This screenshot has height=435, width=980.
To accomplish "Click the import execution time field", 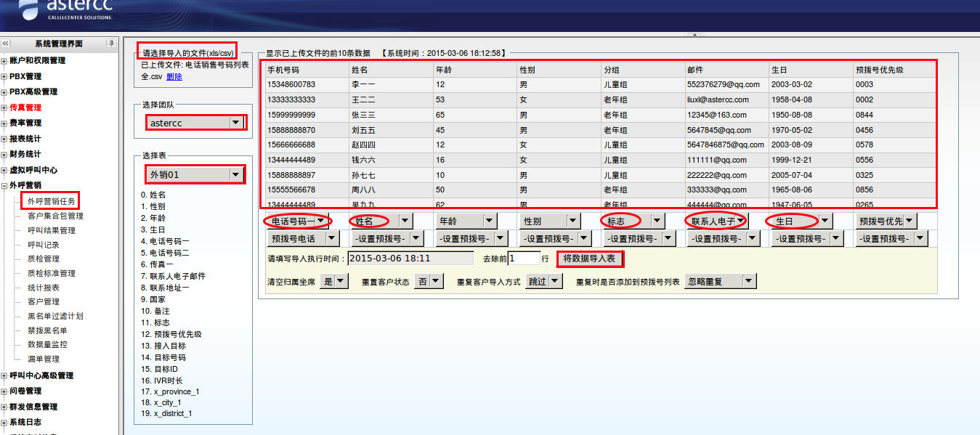I will click(410, 259).
